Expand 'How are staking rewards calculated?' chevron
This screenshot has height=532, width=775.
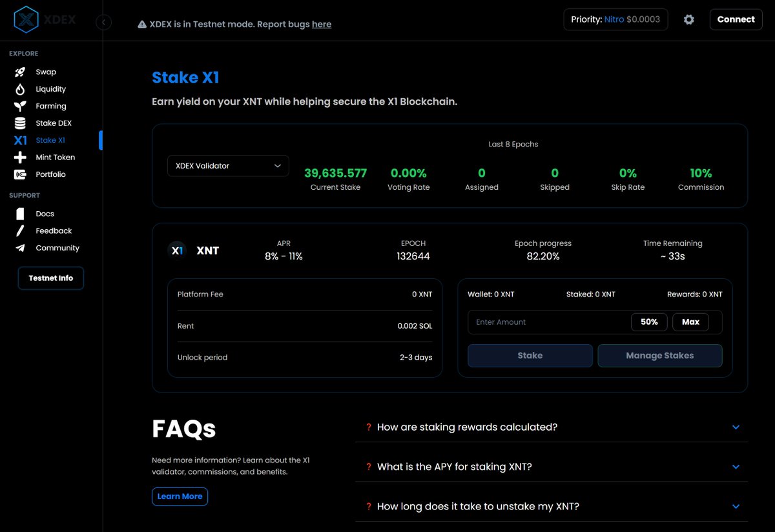point(736,427)
